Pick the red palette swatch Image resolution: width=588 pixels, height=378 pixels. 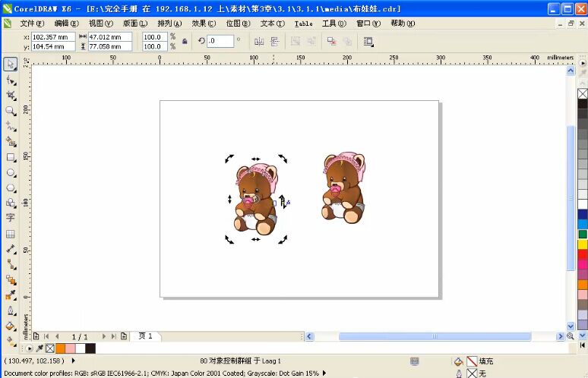583,254
